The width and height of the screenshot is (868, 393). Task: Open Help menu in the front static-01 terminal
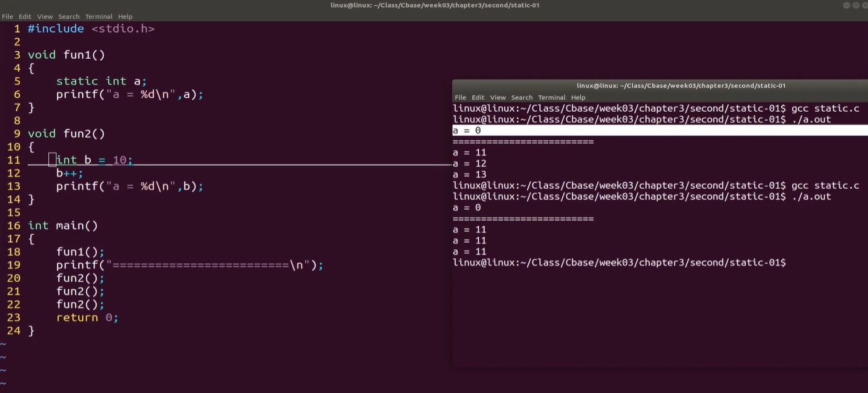tap(578, 97)
